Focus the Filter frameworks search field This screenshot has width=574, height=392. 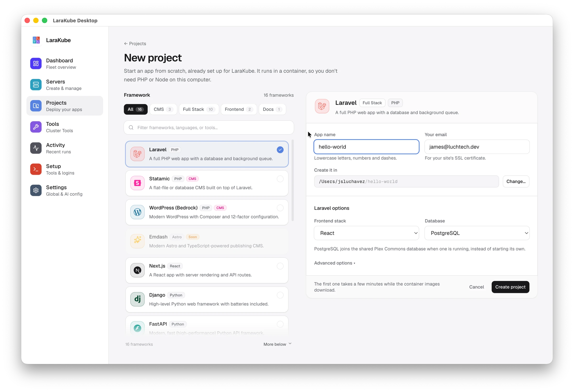tap(209, 127)
